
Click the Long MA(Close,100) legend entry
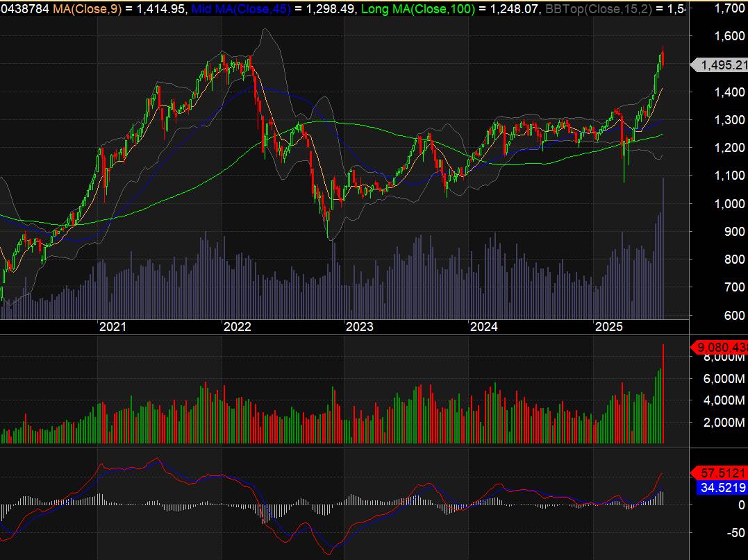coord(418,8)
